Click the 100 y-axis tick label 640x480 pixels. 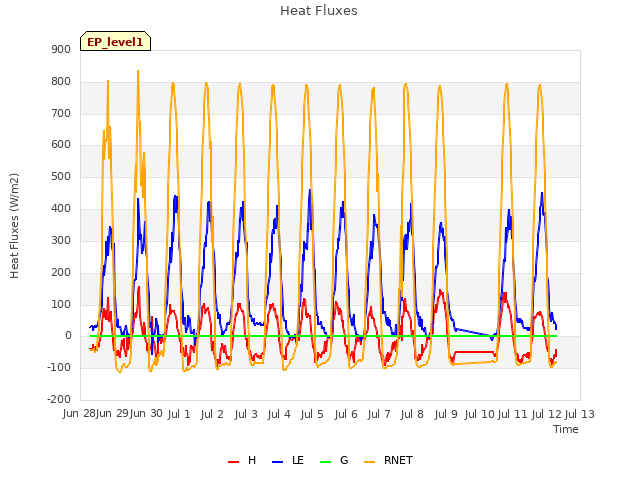click(61, 304)
